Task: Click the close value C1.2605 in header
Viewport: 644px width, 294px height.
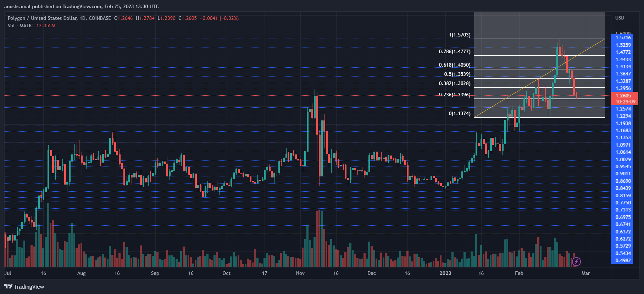Action: tap(188, 18)
